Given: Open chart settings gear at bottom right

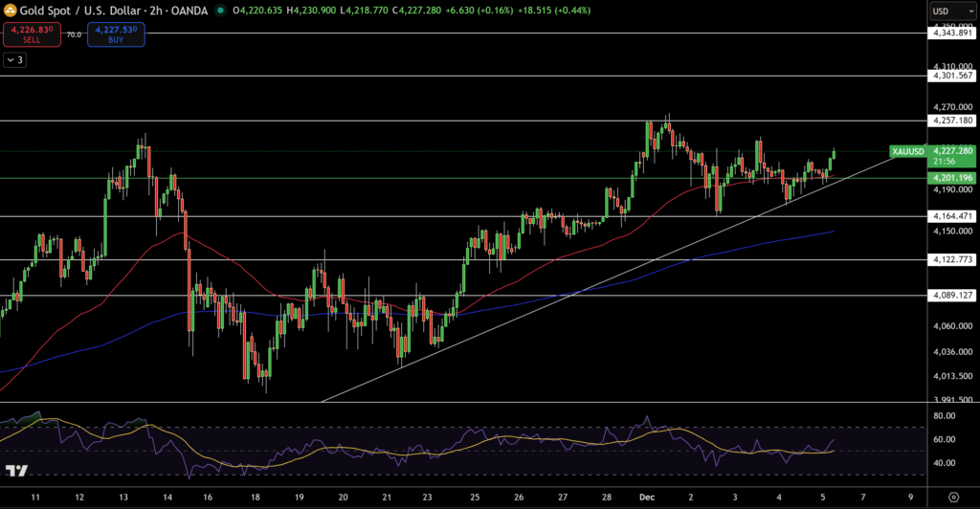Looking at the screenshot, I should pos(953,498).
